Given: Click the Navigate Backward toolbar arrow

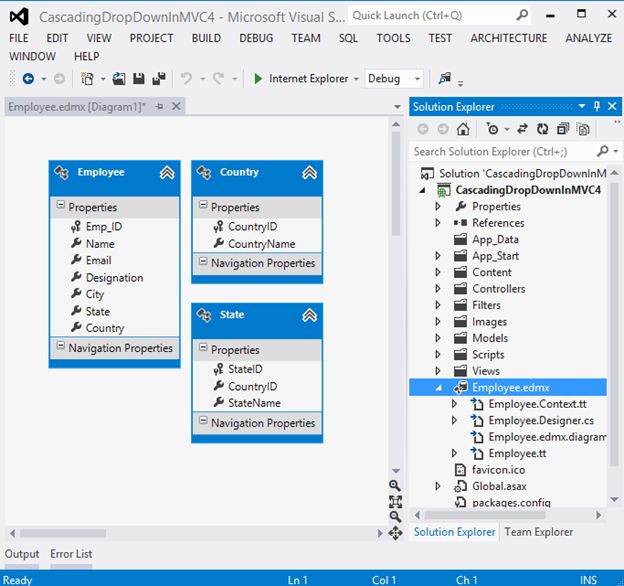Looking at the screenshot, I should point(28,79).
